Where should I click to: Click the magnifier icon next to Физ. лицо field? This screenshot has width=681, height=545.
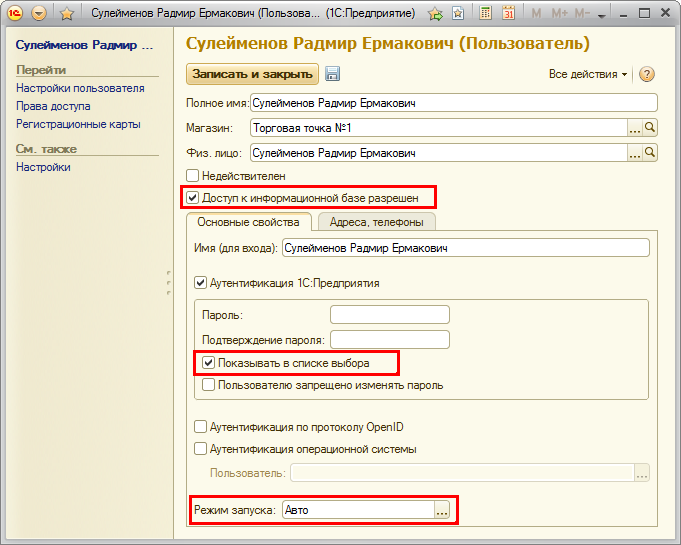click(x=649, y=153)
